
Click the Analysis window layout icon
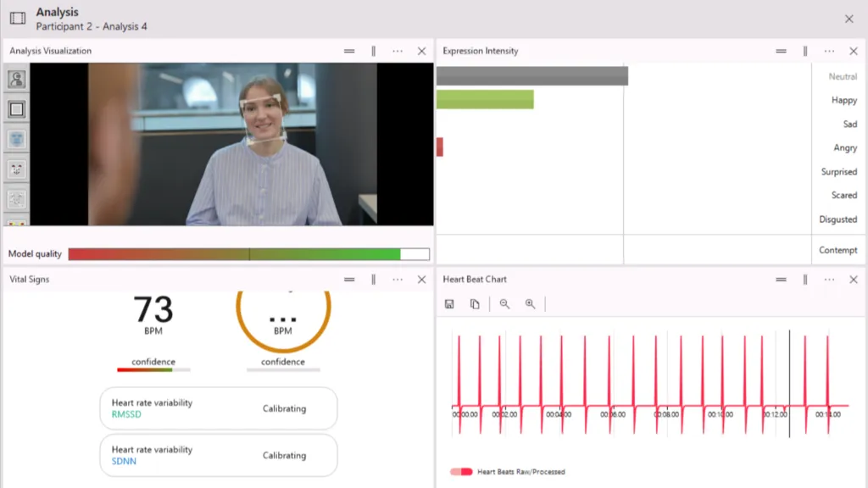point(17,18)
